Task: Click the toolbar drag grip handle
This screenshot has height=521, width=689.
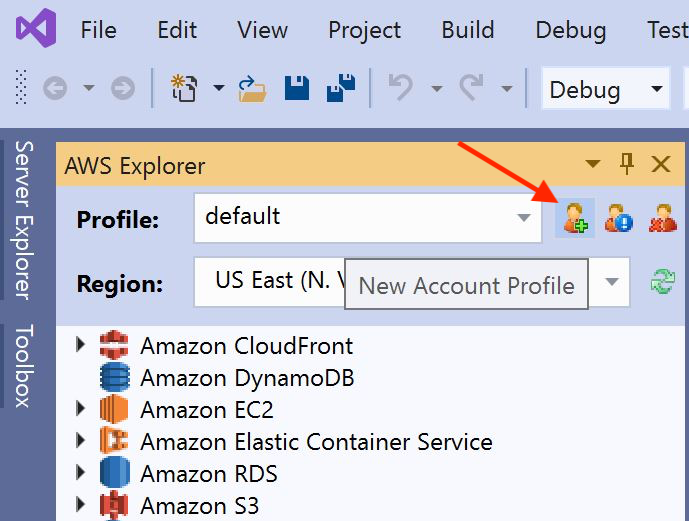Action: [x=21, y=87]
